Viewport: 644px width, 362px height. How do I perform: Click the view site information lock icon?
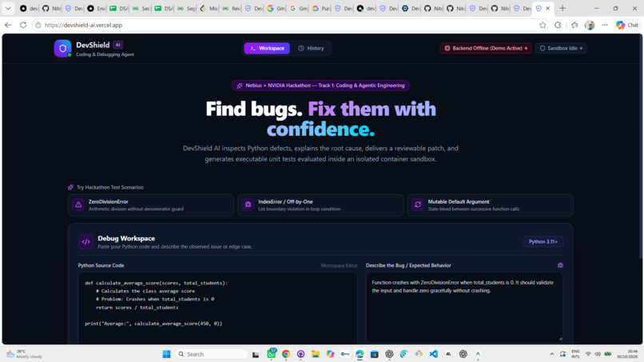38,25
